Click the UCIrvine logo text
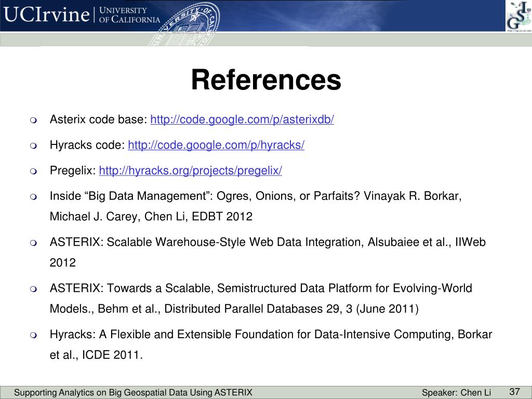Viewport: 532px width, 399px height. [x=46, y=15]
